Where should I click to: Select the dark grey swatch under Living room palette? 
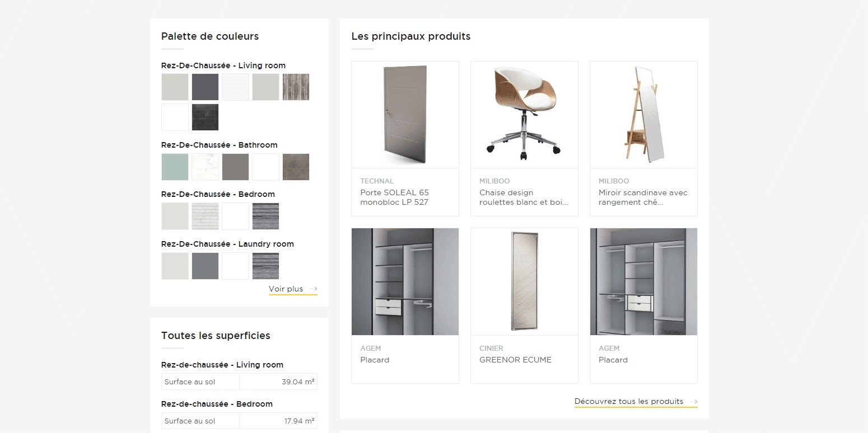coord(205,87)
